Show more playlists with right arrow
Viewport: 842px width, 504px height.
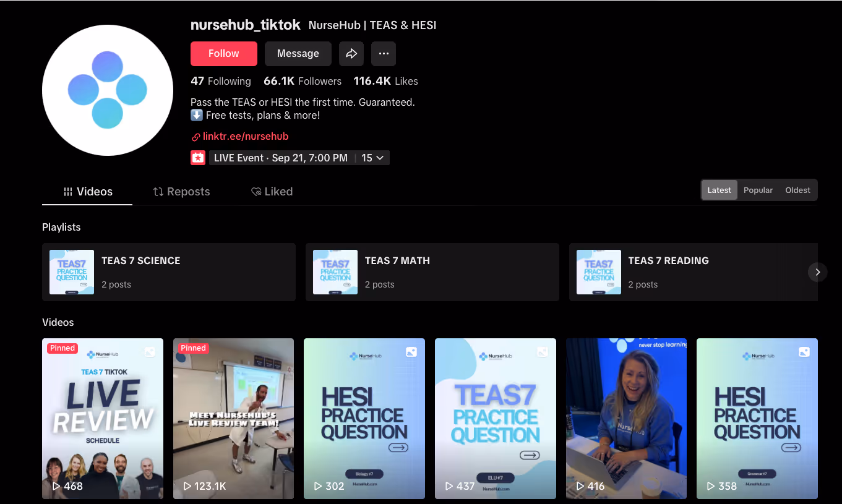coord(818,272)
